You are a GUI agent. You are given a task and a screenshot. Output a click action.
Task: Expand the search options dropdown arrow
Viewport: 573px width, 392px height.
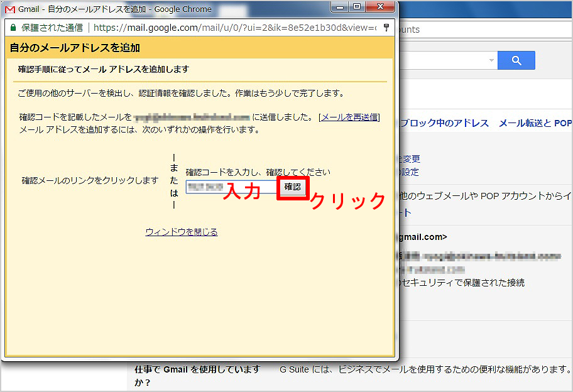[x=491, y=60]
